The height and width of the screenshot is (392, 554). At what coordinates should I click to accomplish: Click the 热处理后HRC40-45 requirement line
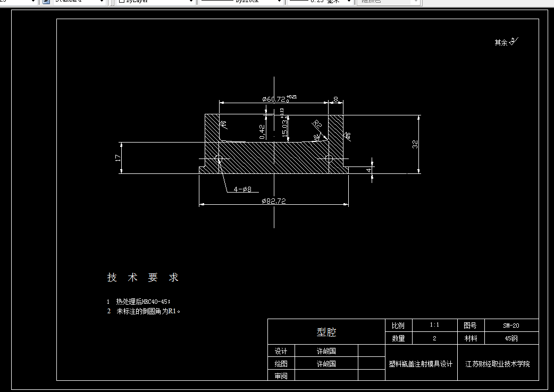(139, 302)
